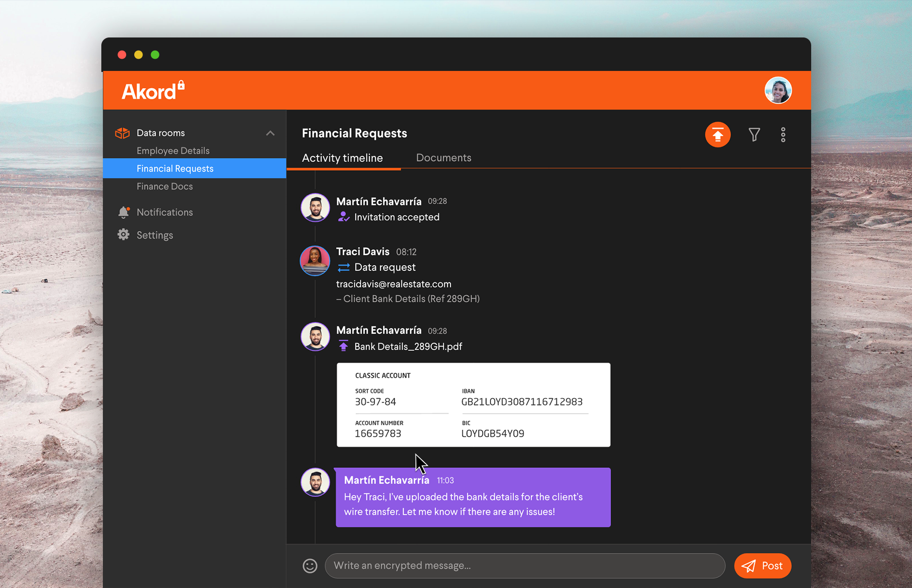Click the account number 16659783
912x588 pixels.
378,434
